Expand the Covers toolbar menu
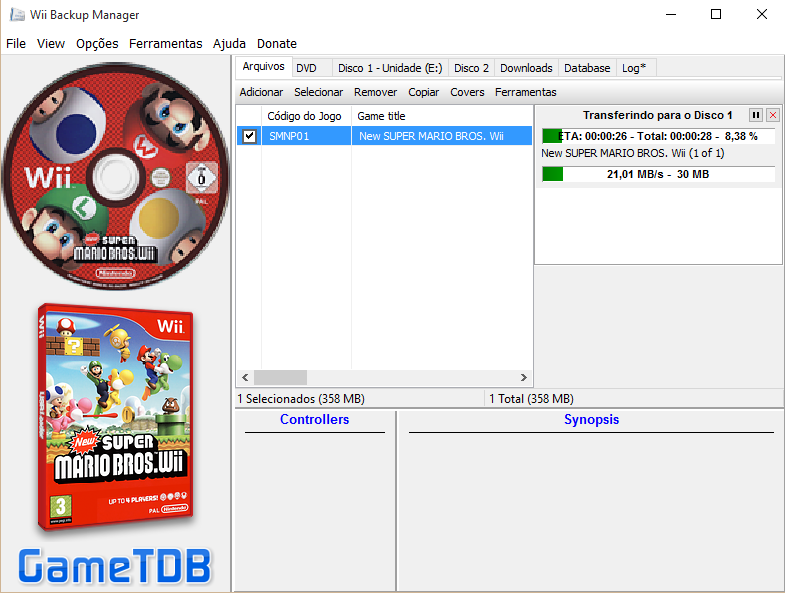Viewport: 785px width, 593px height. click(467, 92)
